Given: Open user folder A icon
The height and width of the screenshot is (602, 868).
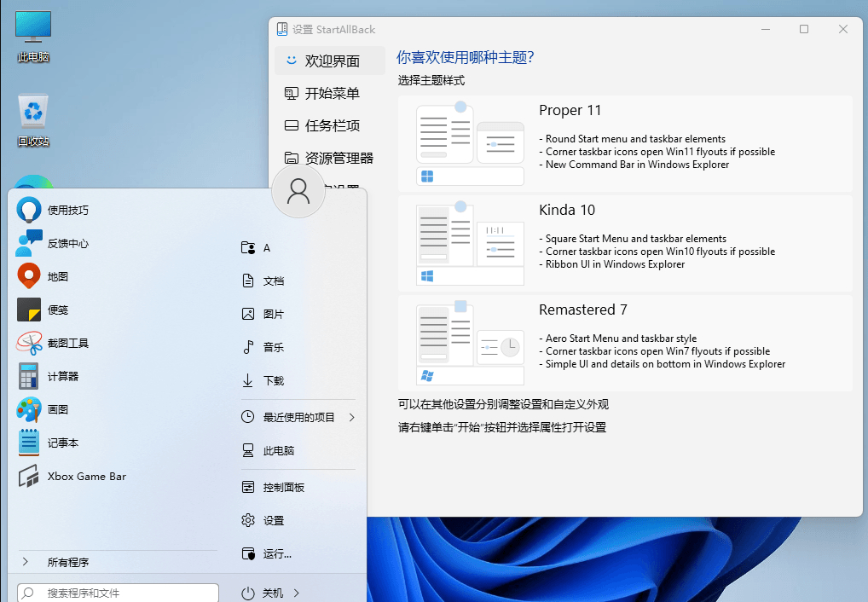Looking at the screenshot, I should coord(248,247).
